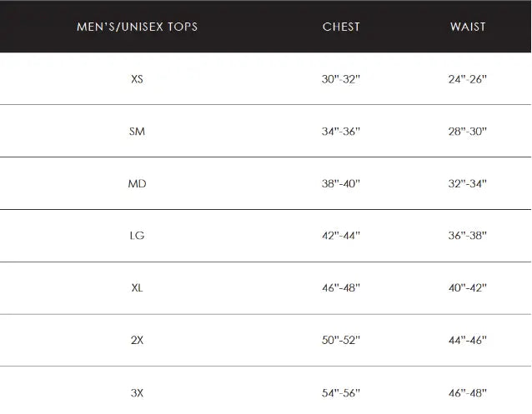Select the 2X size label
532x414 pixels.
coord(138,341)
